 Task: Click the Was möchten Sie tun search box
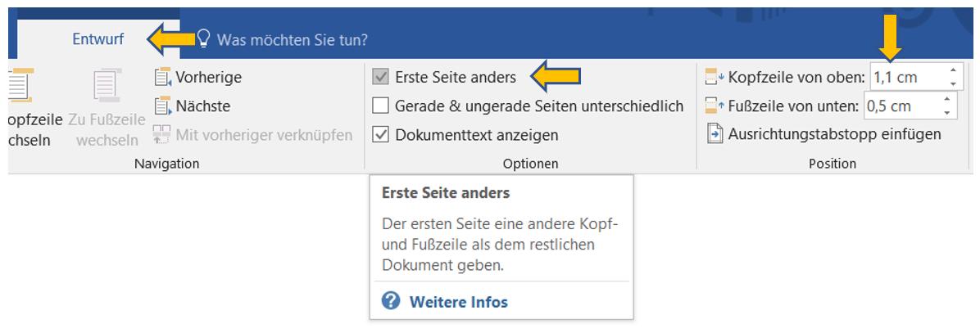pyautogui.click(x=292, y=38)
